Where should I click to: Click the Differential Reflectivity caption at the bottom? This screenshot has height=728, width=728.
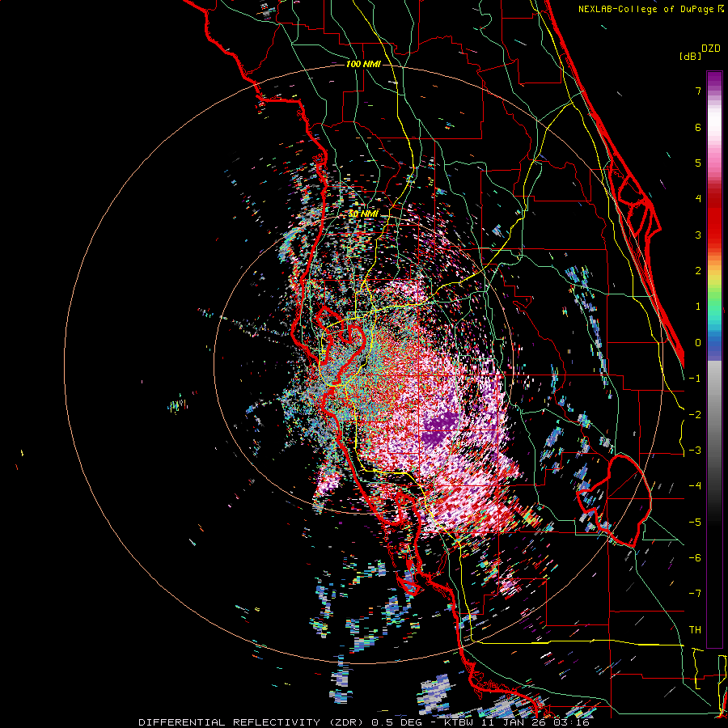(364, 722)
